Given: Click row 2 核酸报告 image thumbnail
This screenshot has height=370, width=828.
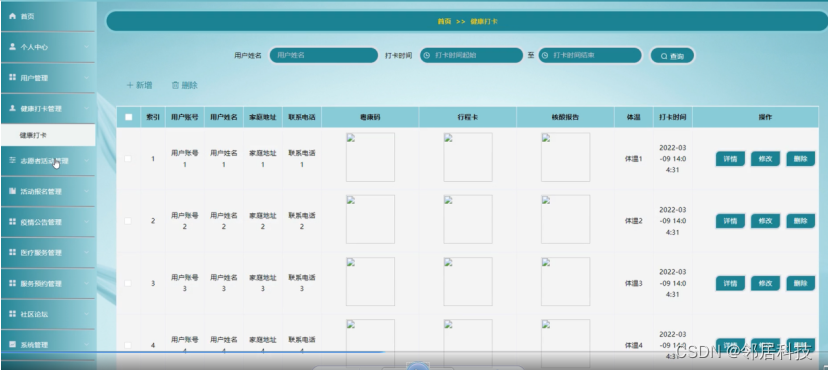Looking at the screenshot, I should [x=566, y=220].
